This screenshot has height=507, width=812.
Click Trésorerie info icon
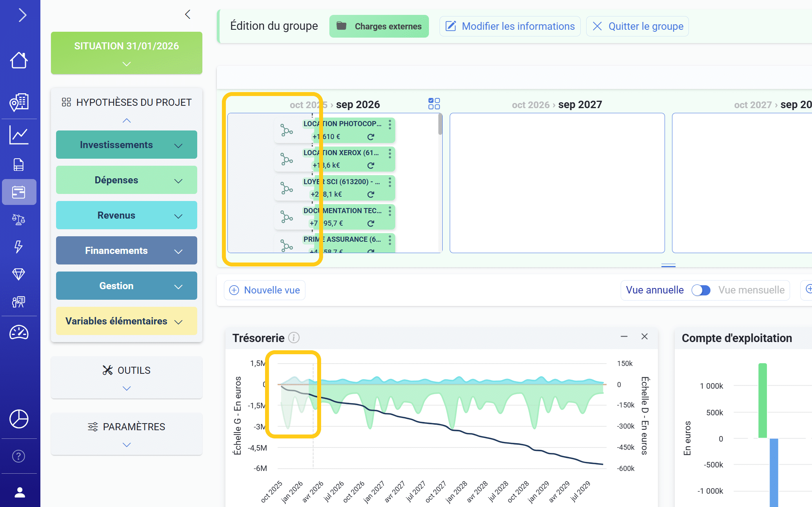[294, 338]
